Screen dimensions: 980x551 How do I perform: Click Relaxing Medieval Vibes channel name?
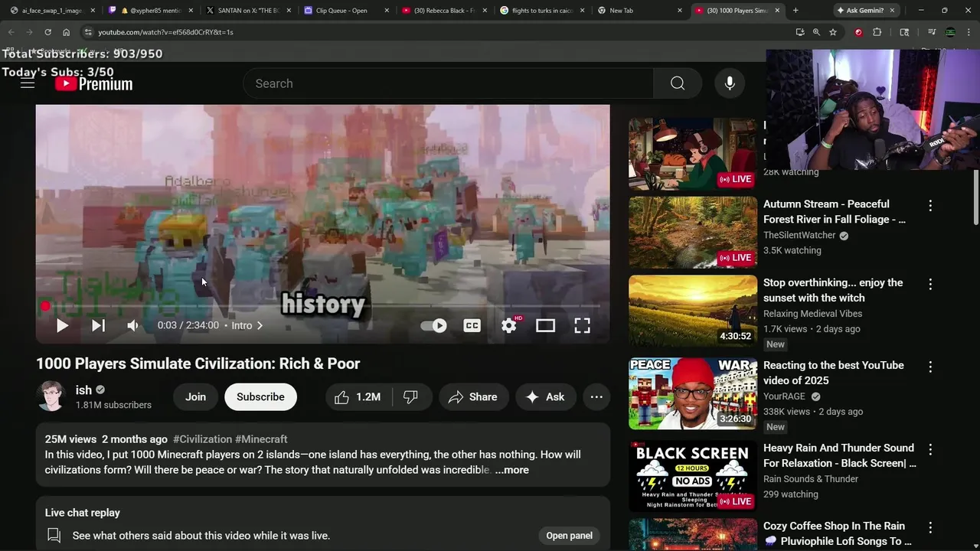click(812, 314)
